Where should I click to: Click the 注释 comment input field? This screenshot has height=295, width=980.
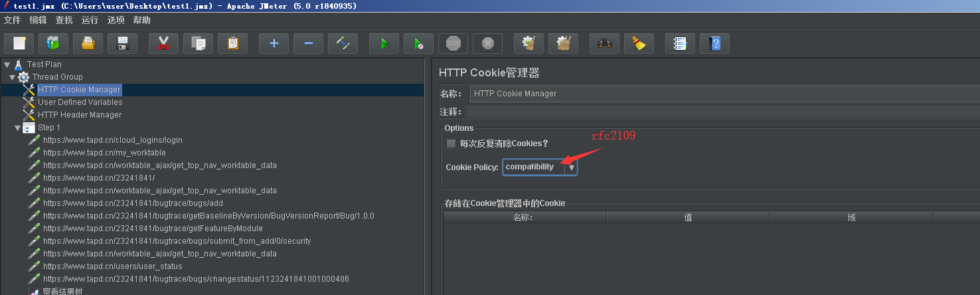coord(723,112)
